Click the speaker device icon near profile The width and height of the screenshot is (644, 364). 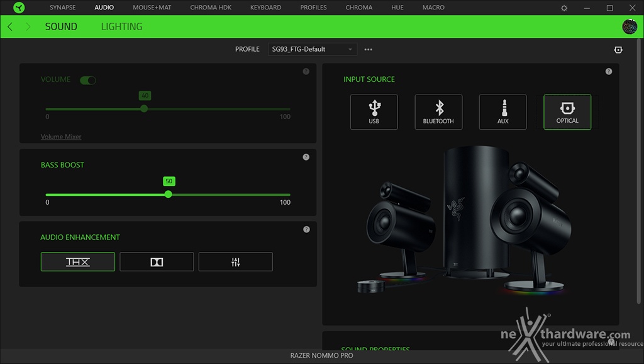click(x=618, y=50)
